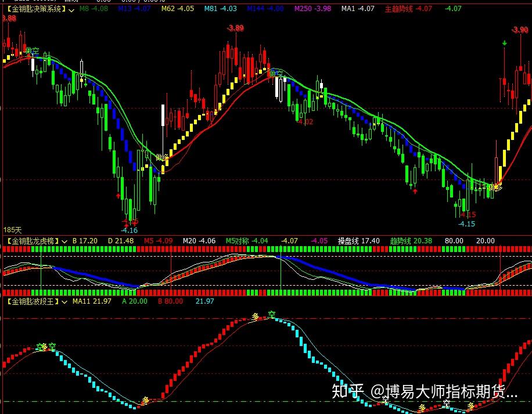Click the 185天 period label
This screenshot has height=414, width=532.
click(x=13, y=231)
